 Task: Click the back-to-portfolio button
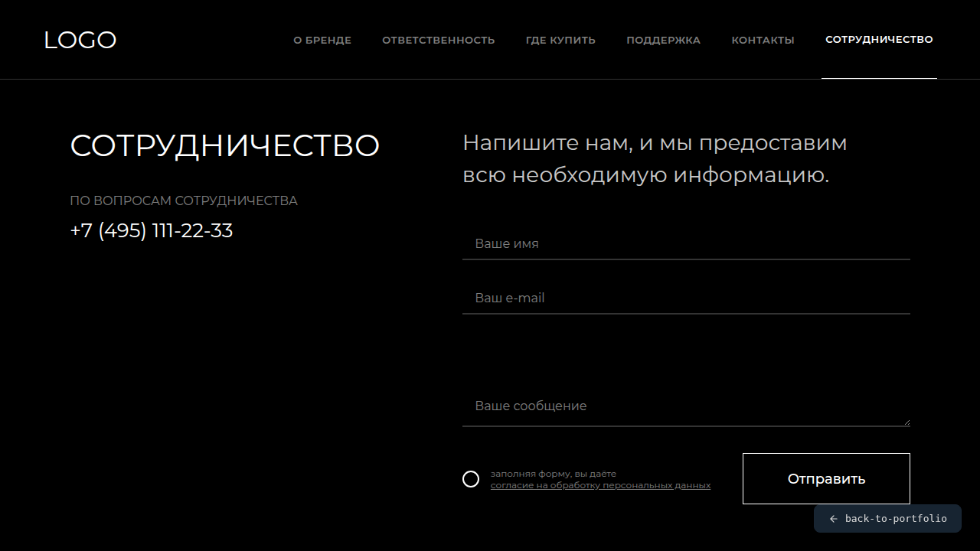point(887,519)
